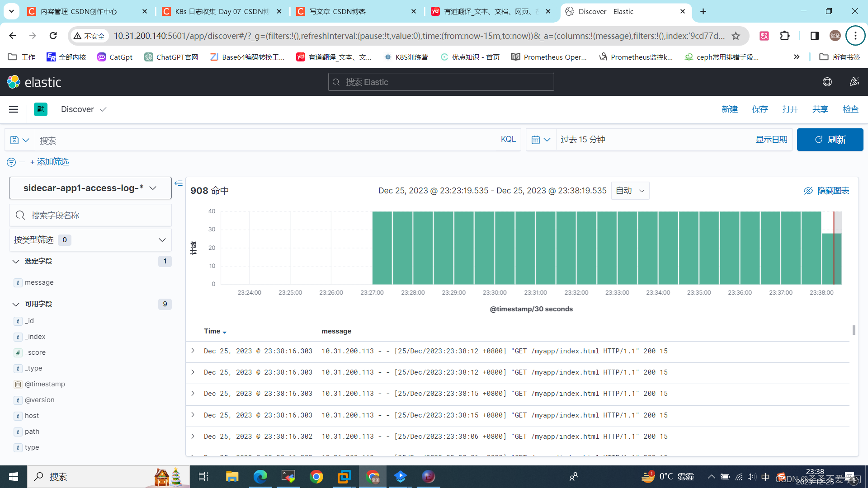Click the histogram bar at 23:30:00
The image size is (868, 488).
(x=505, y=248)
